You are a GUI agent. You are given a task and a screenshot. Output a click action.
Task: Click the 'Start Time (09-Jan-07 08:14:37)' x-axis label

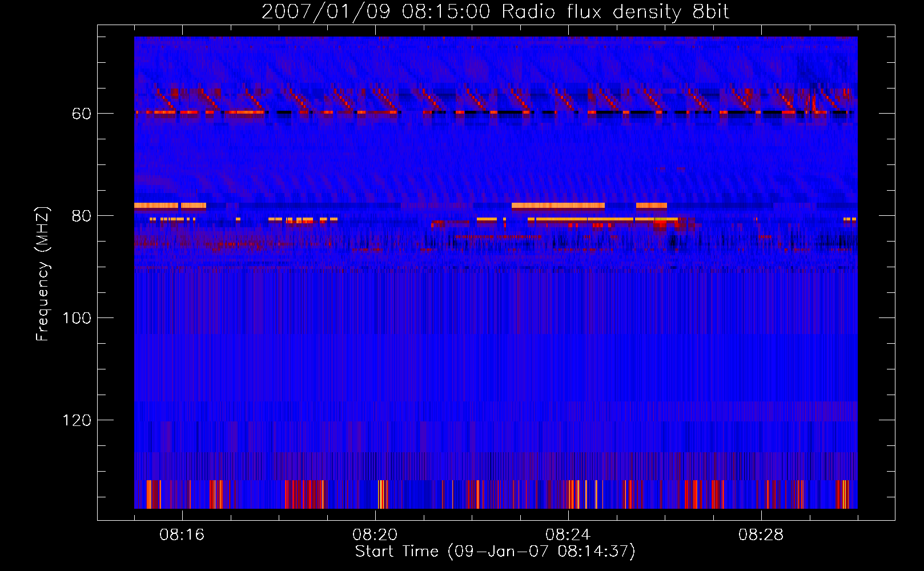(x=495, y=552)
